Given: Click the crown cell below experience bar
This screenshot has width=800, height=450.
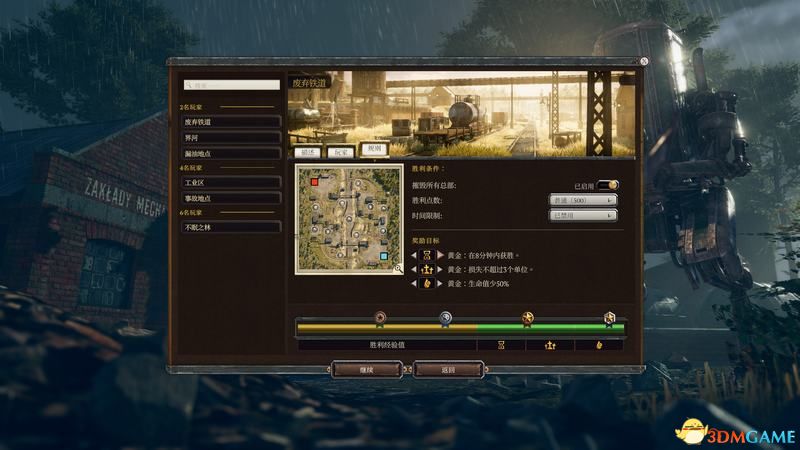Looking at the screenshot, I should (x=550, y=345).
